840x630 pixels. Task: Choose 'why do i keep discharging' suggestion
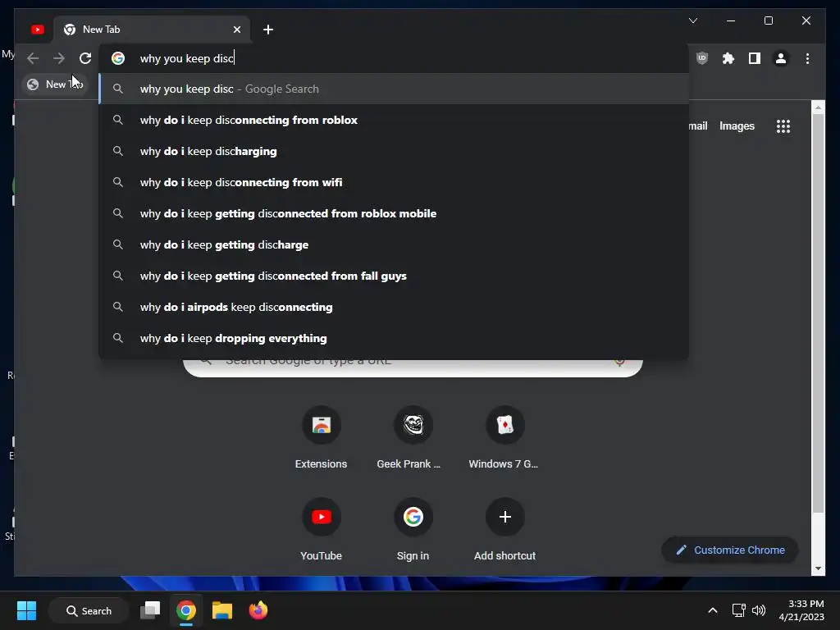point(394,151)
